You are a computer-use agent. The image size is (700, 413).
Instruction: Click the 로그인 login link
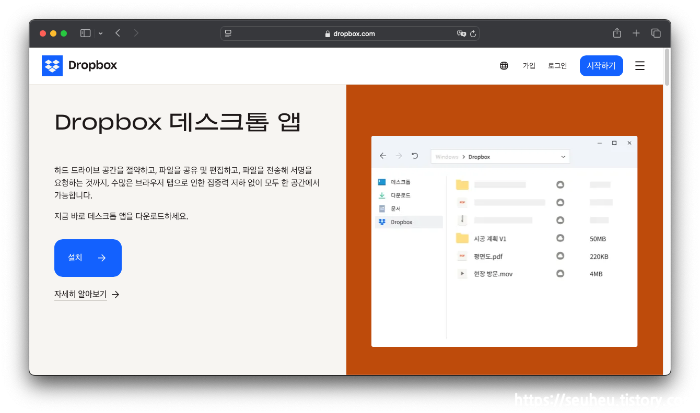[557, 66]
